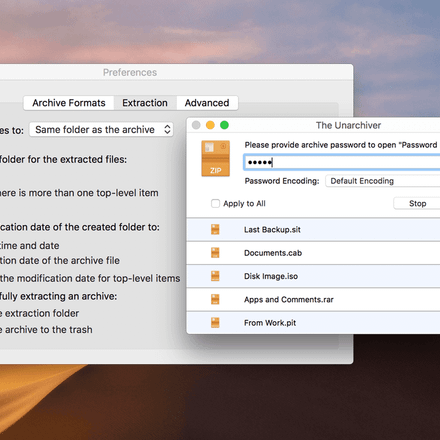Viewport: 440px width, 440px height.
Task: Click the ZIP archive icon in password dialog
Action: tap(215, 158)
